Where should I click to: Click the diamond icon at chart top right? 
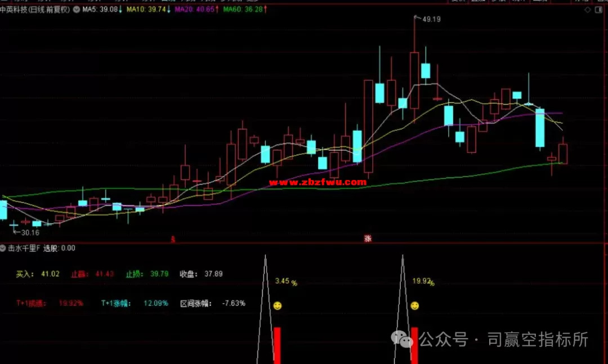point(587,10)
